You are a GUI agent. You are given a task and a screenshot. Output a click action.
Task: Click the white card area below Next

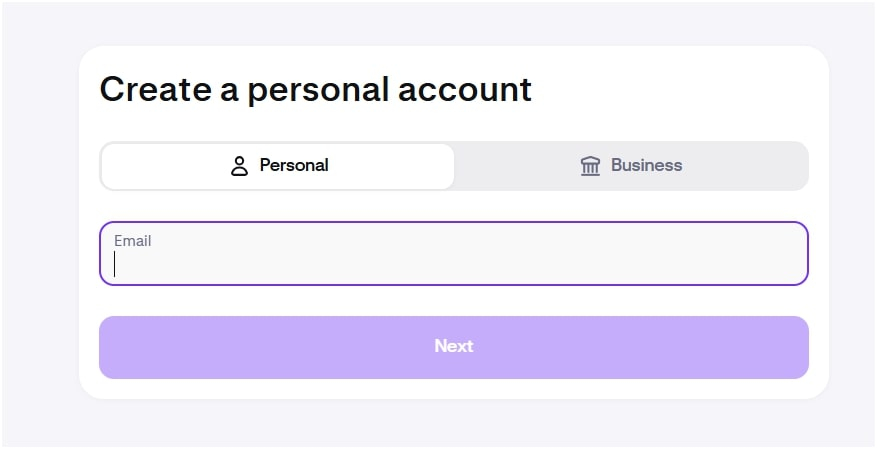[453, 389]
